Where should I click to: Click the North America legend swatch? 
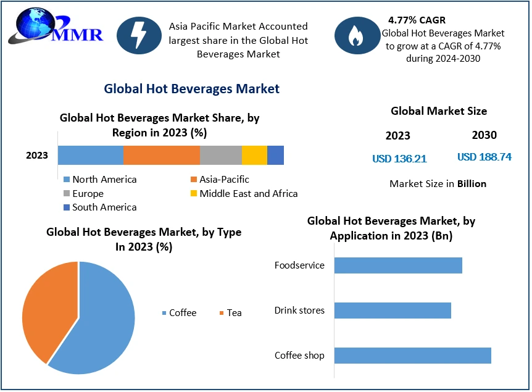click(67, 180)
